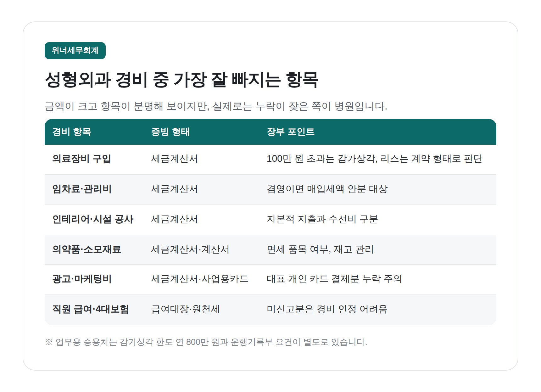Click 세금계산서 in the 임차료·관리비 row

click(x=174, y=189)
